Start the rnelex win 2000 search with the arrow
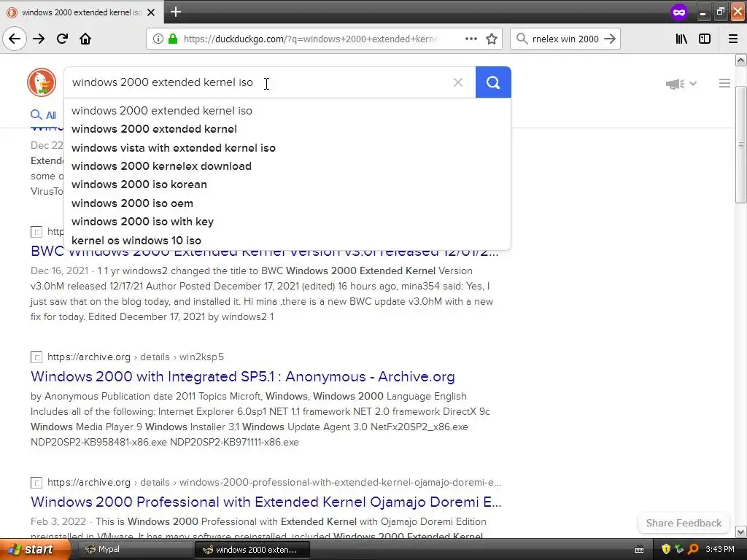The width and height of the screenshot is (747, 560). (609, 39)
